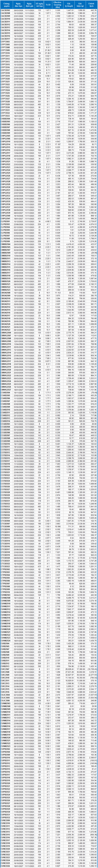Click the Giá hiện tại column header

pos(81,5)
